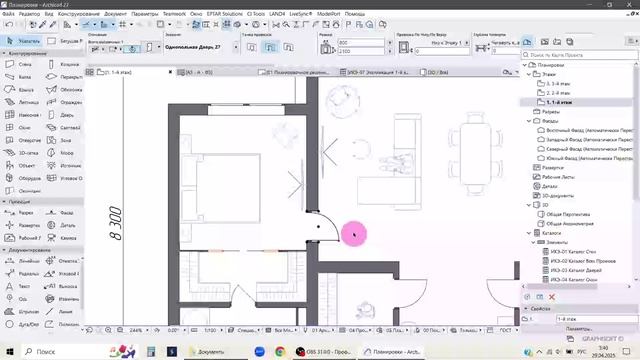Select the Wall (Стена) tool

(18, 64)
